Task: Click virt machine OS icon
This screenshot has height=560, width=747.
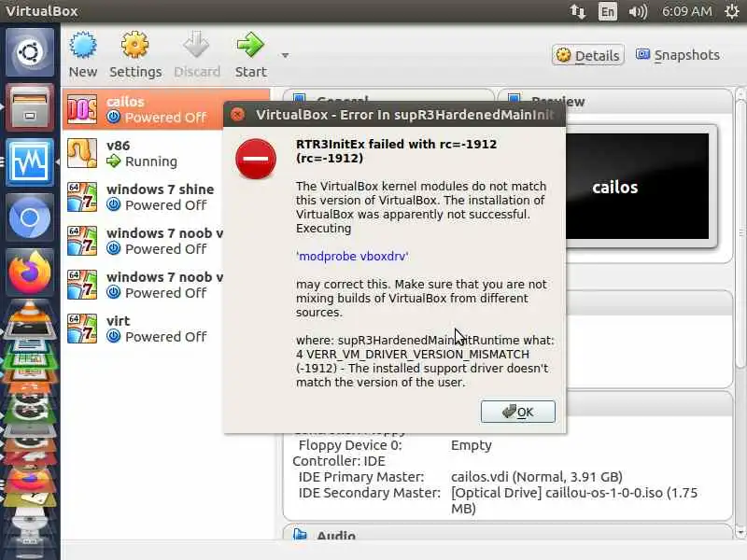Action: pyautogui.click(x=82, y=329)
